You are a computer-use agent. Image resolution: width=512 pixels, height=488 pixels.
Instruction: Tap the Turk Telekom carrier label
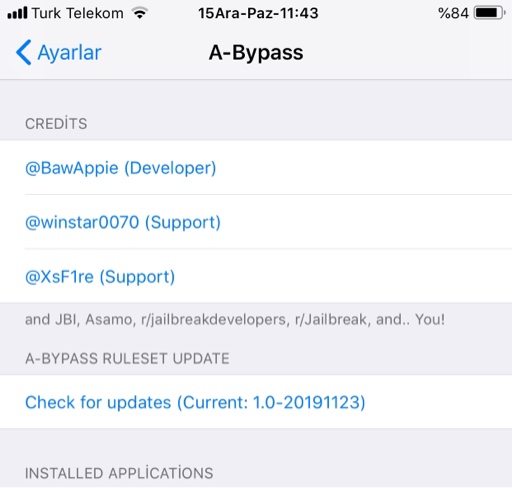click(x=78, y=13)
